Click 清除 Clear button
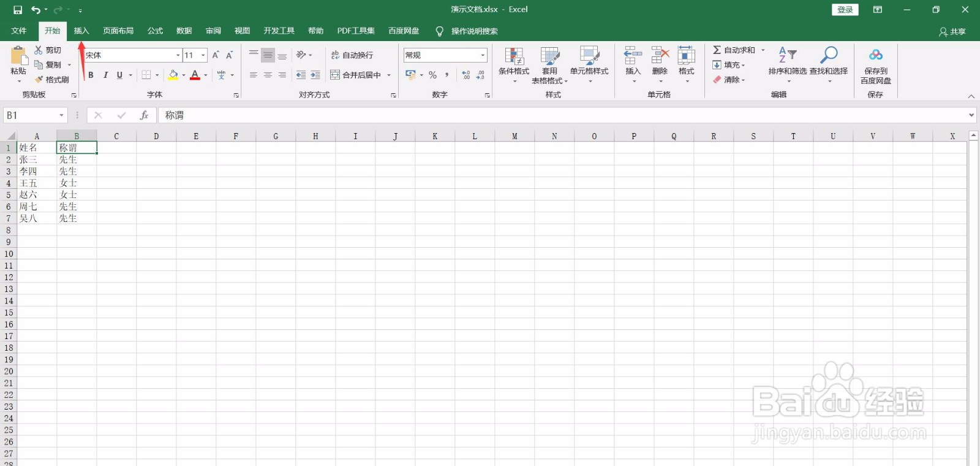The width and height of the screenshot is (980, 466). pos(729,80)
